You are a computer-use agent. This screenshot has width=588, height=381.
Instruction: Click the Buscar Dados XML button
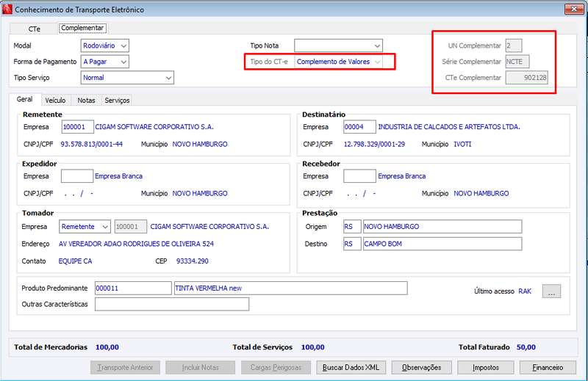click(351, 368)
